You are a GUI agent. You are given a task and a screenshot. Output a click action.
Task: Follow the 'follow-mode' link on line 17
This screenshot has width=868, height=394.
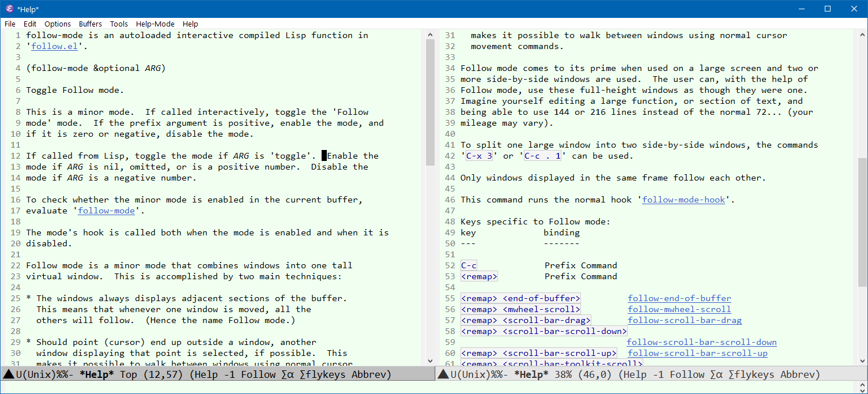tap(106, 211)
